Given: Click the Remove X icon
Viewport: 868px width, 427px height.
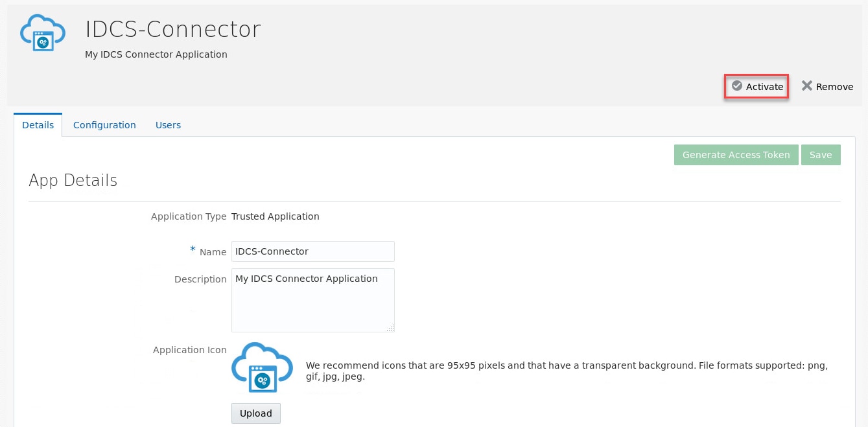Looking at the screenshot, I should pyautogui.click(x=807, y=86).
